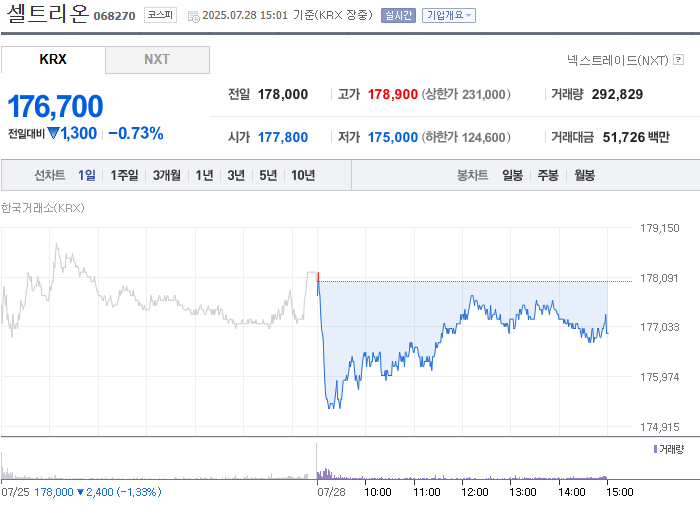Click the 11:00 time axis marker
This screenshot has width=700, height=505.
pos(427,492)
